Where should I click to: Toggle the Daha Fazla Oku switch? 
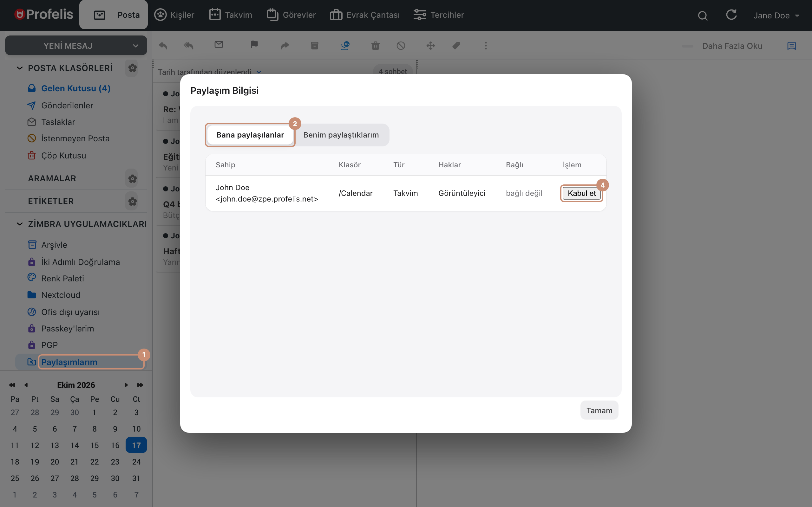coord(687,46)
